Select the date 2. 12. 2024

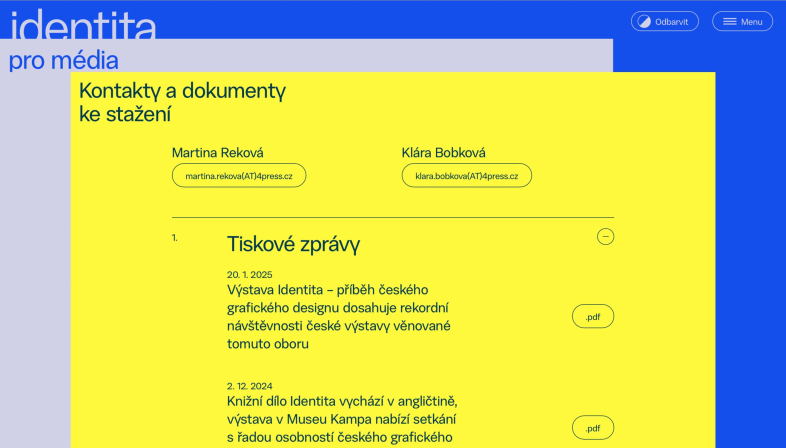coord(250,386)
